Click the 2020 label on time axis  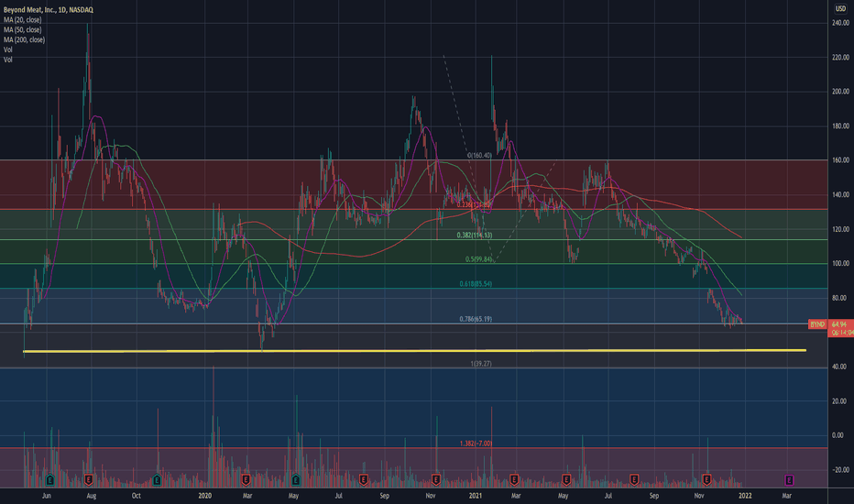204,496
